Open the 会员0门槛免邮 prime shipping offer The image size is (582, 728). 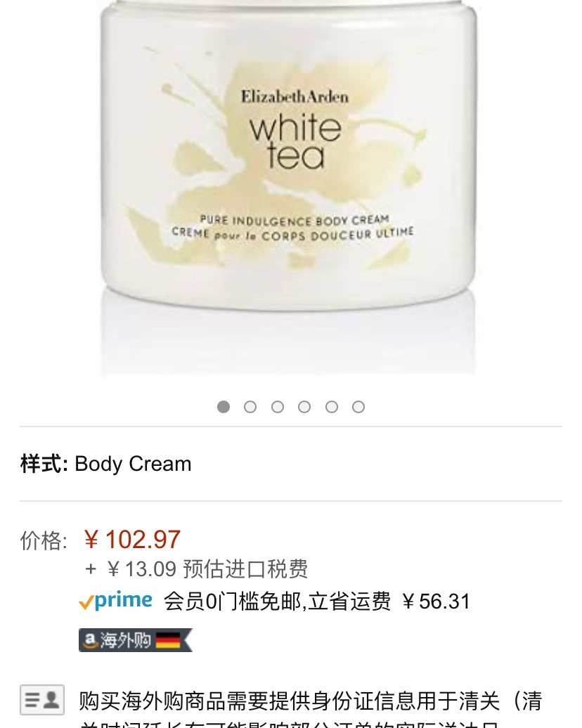278,602
